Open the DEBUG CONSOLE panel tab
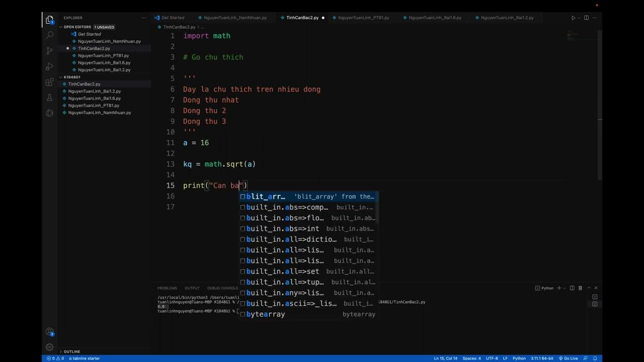This screenshot has width=644, height=362. 222,288
